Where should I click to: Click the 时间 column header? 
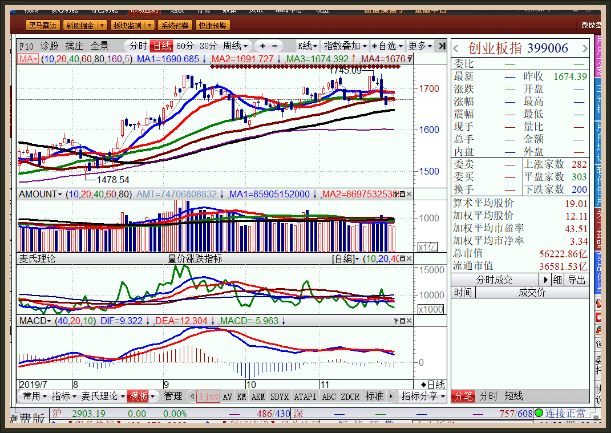tap(463, 292)
